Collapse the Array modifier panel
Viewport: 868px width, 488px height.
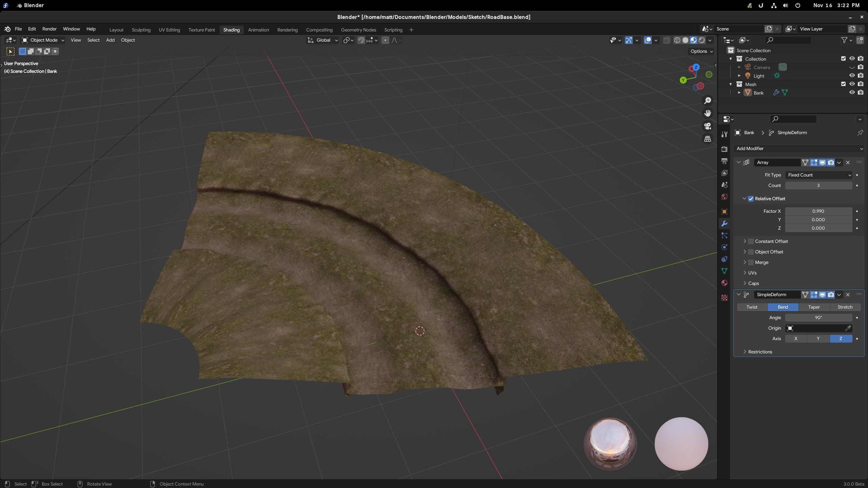(738, 162)
